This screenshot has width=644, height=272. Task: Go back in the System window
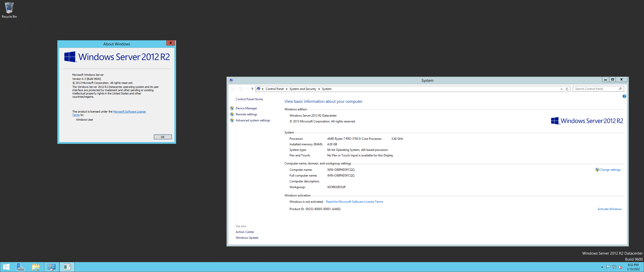pyautogui.click(x=233, y=89)
